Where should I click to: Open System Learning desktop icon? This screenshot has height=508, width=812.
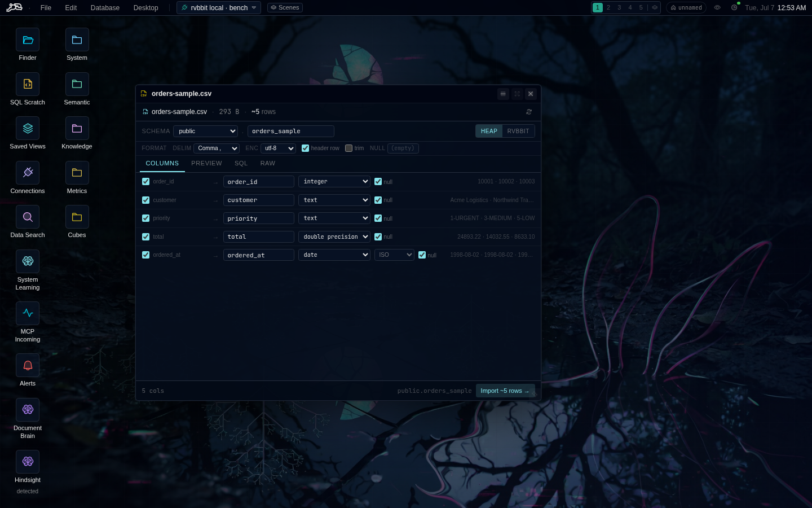click(x=28, y=261)
